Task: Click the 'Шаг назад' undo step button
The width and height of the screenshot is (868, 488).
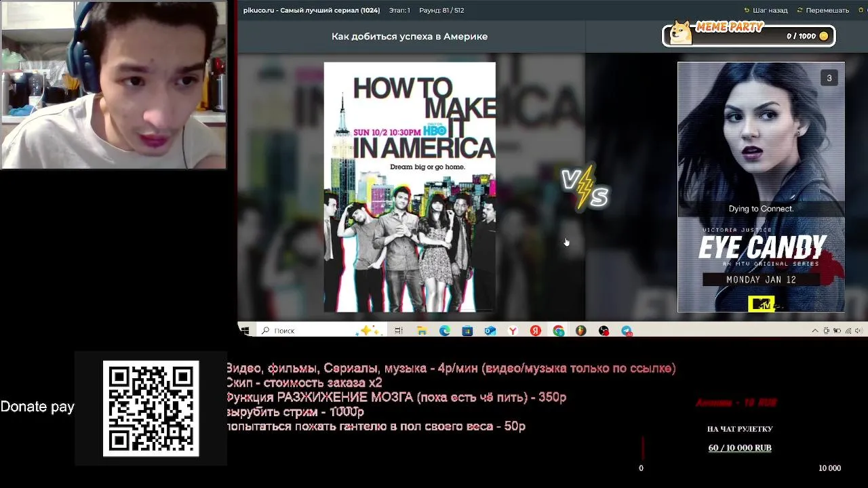Action: tap(766, 10)
